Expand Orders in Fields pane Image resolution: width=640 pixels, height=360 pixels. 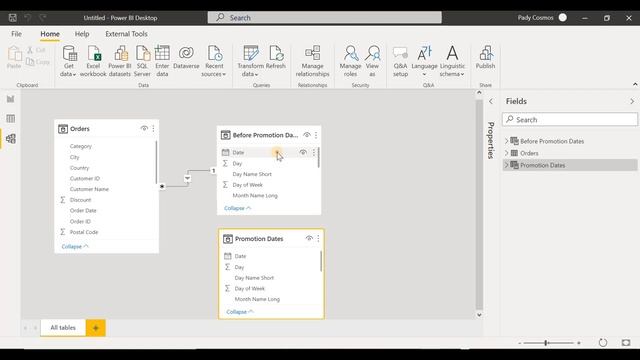(x=507, y=153)
